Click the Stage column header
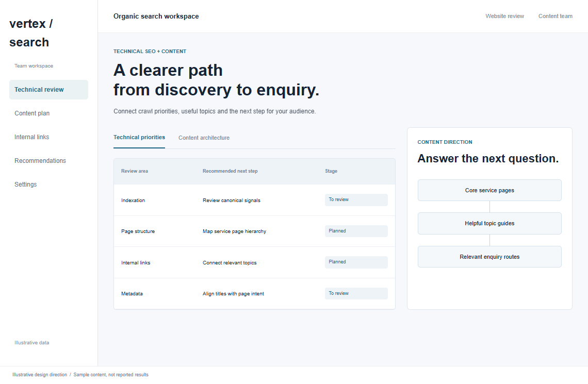Viewport: 588px width, 384px height. (x=331, y=171)
